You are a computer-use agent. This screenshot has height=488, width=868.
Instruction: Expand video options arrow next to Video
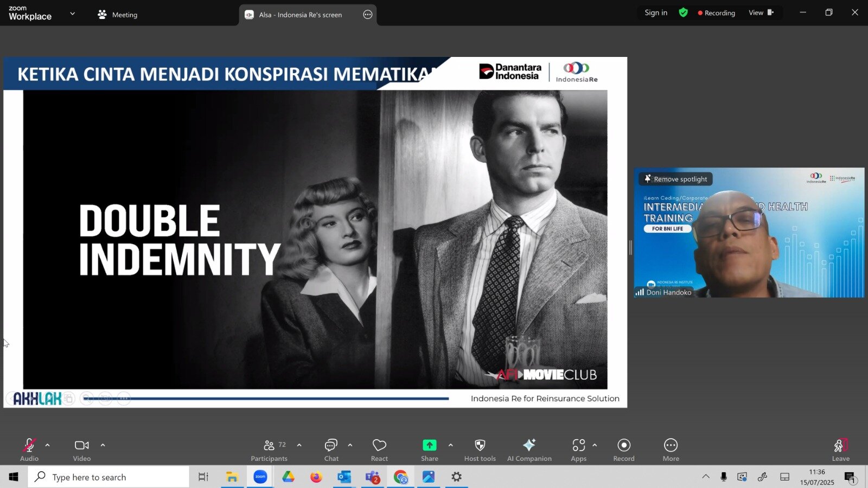(103, 445)
